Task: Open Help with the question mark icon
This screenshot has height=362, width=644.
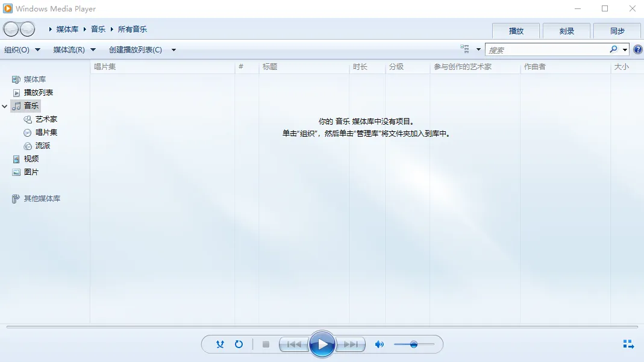Action: [x=637, y=49]
